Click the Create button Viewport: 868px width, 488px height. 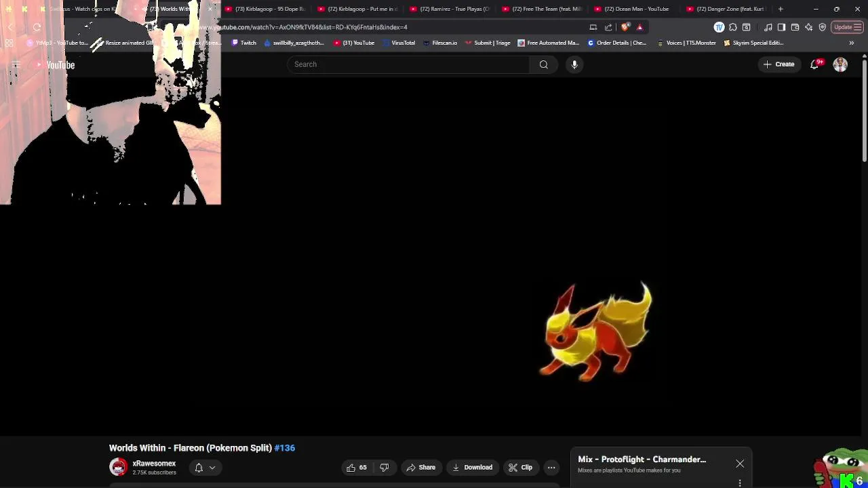(x=778, y=64)
